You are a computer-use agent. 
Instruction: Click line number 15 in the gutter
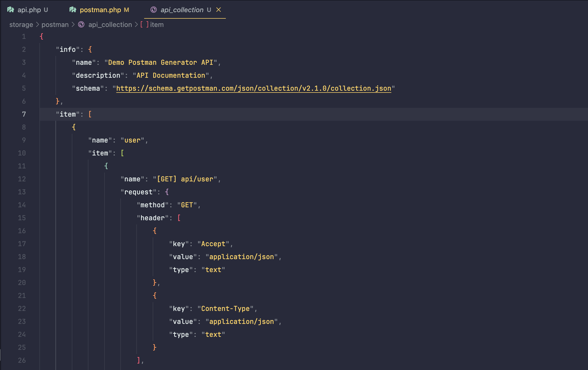(x=22, y=218)
